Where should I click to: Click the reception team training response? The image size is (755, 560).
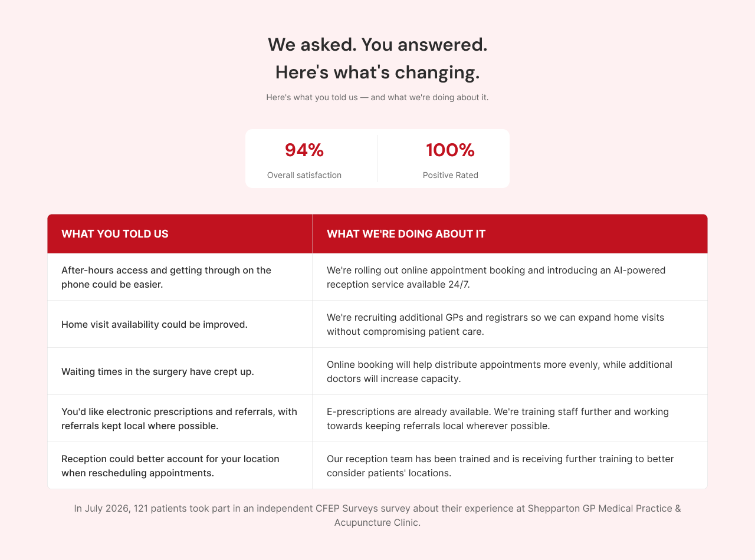[510, 466]
